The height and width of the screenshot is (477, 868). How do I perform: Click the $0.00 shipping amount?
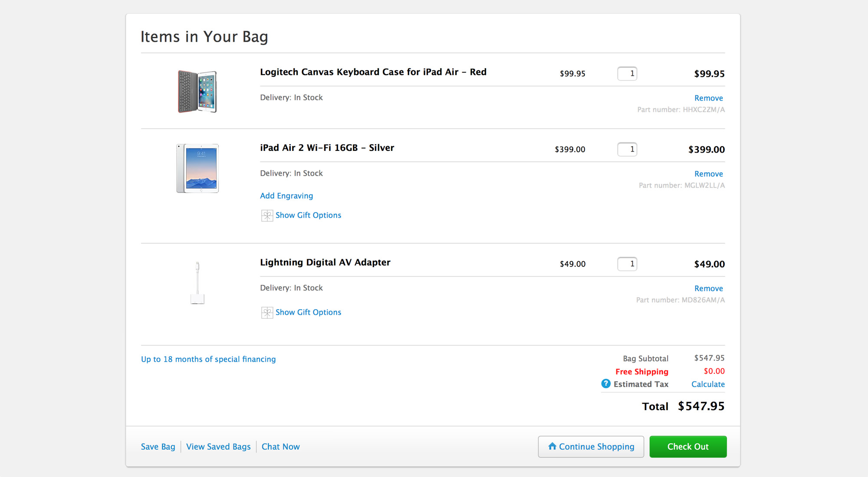tap(714, 371)
